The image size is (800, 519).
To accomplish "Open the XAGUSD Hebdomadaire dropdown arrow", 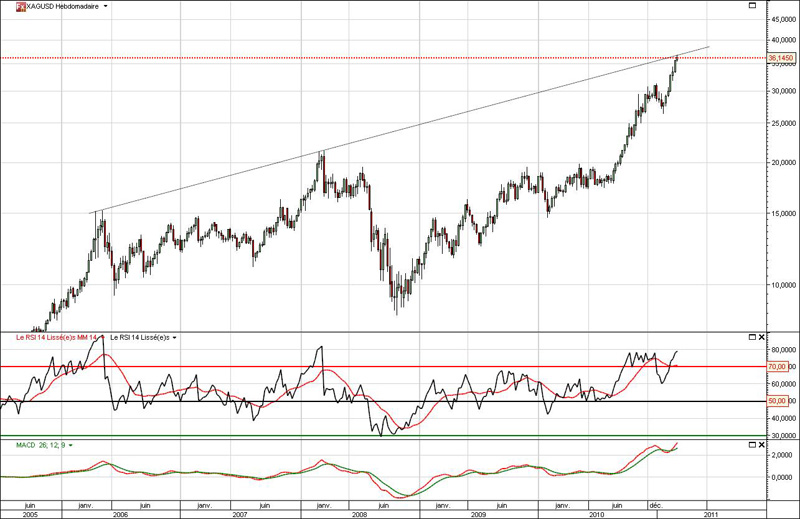I will 107,6.
